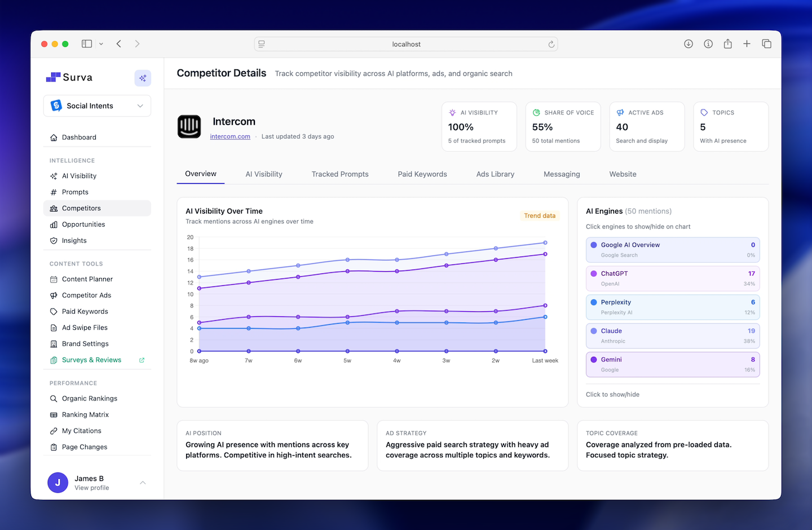Select AI Visibility in the sidebar

pos(79,175)
